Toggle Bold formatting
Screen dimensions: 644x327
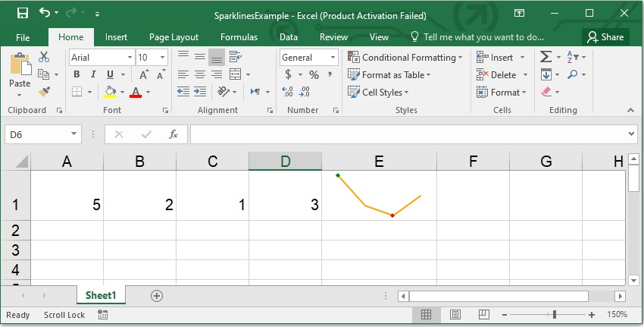[x=77, y=74]
